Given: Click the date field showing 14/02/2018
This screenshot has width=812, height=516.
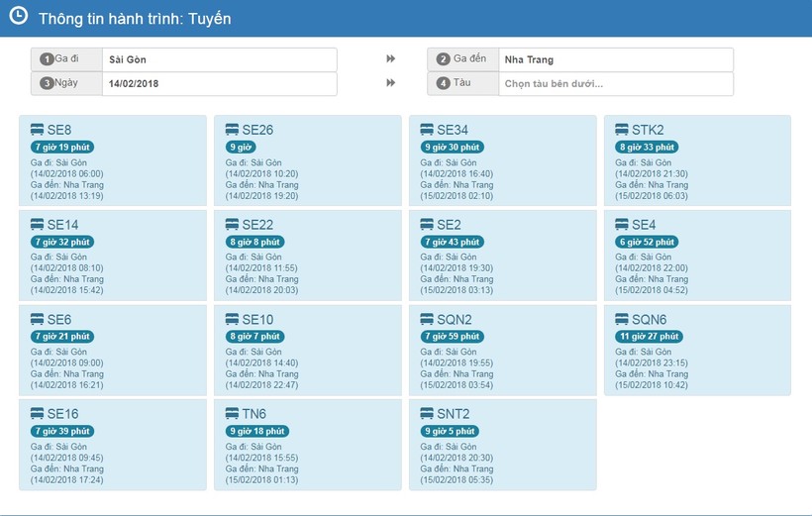Looking at the screenshot, I should 219,84.
